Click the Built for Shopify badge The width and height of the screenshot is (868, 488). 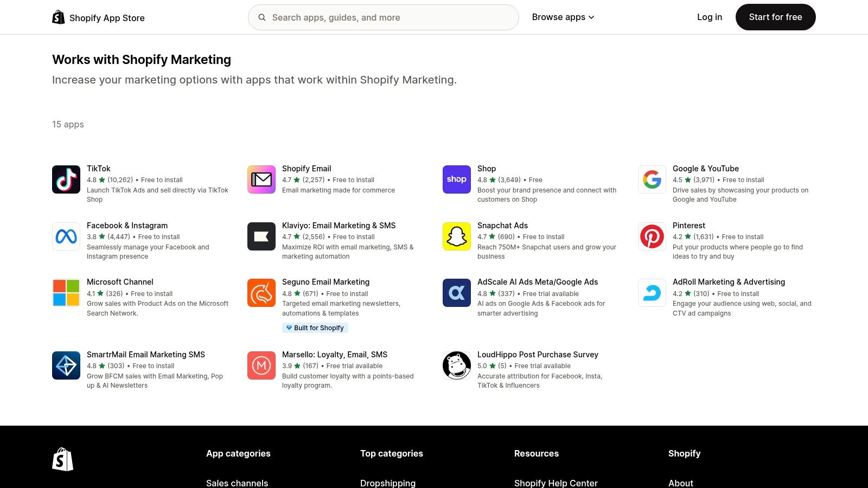[x=315, y=328]
